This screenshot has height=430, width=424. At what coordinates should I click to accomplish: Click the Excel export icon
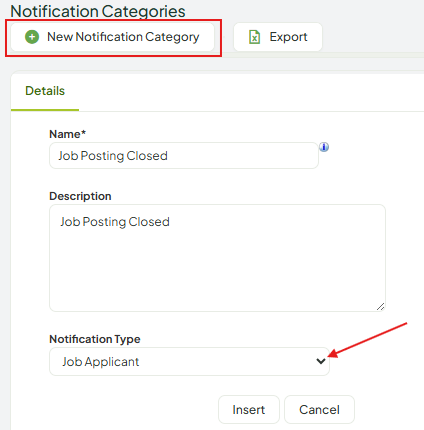pos(255,37)
